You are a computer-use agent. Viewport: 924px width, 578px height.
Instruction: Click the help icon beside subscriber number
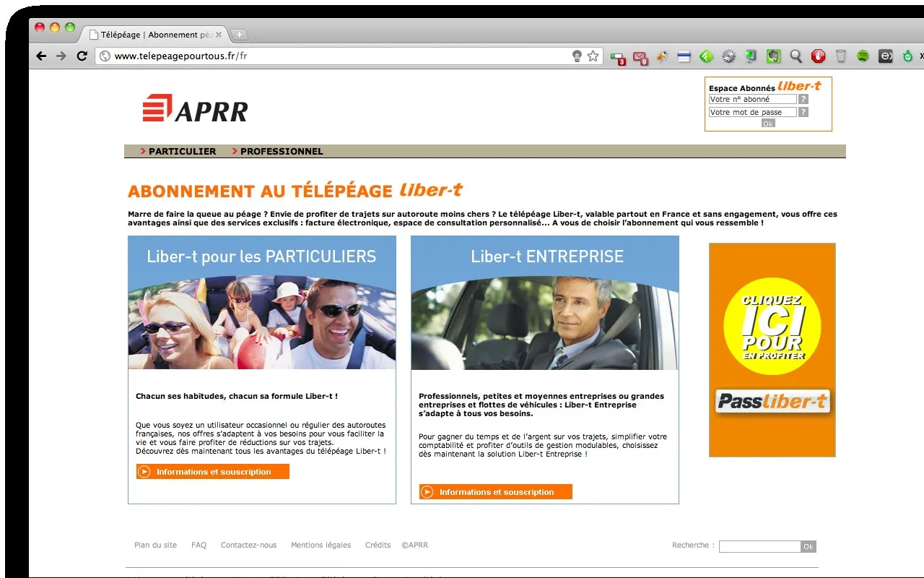click(x=803, y=99)
